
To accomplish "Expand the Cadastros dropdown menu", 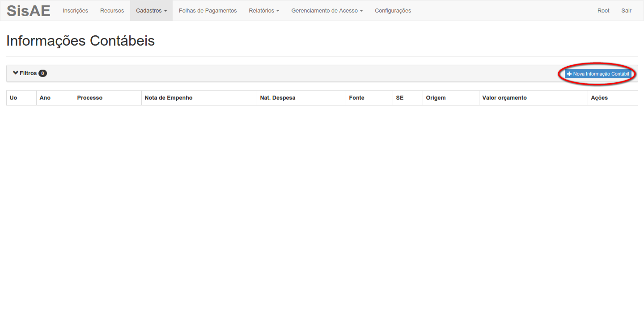I will click(x=151, y=11).
